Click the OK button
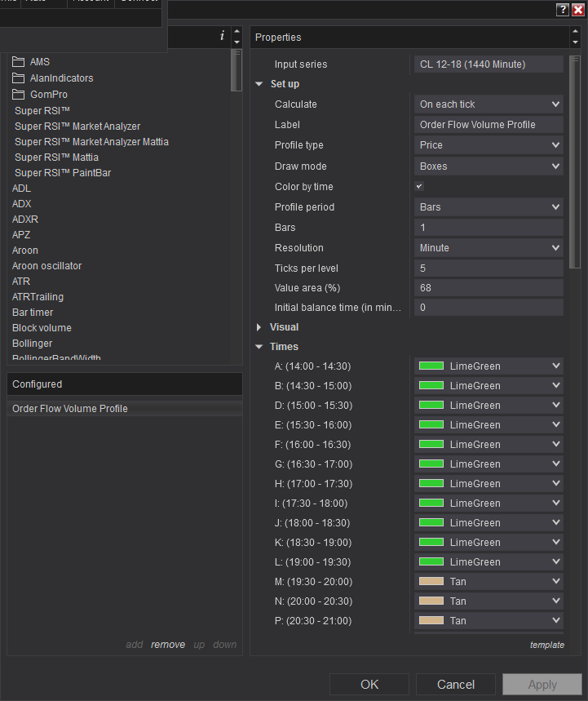588x701 pixels. click(369, 685)
